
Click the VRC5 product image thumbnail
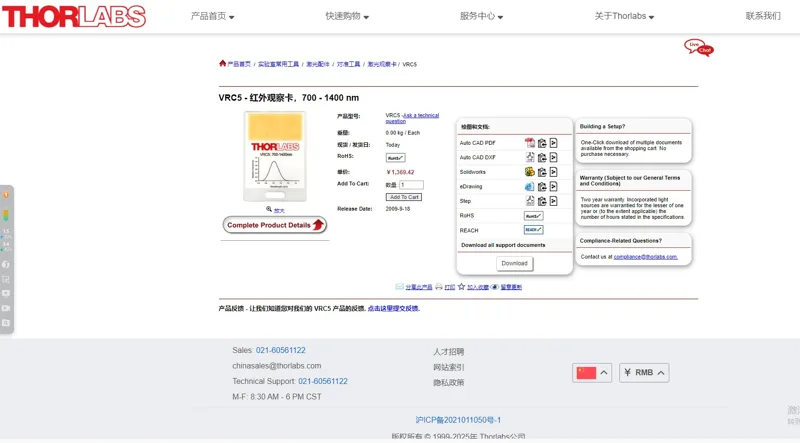[x=275, y=156]
